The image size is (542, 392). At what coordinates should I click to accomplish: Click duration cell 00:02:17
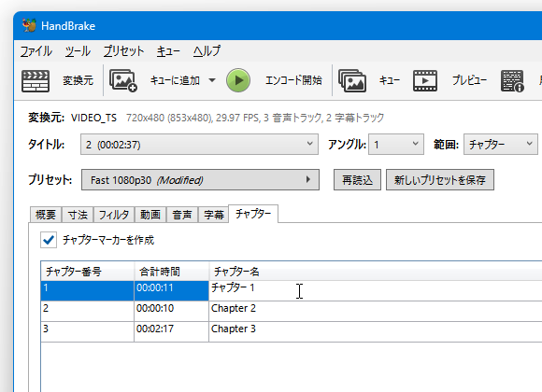click(x=171, y=331)
